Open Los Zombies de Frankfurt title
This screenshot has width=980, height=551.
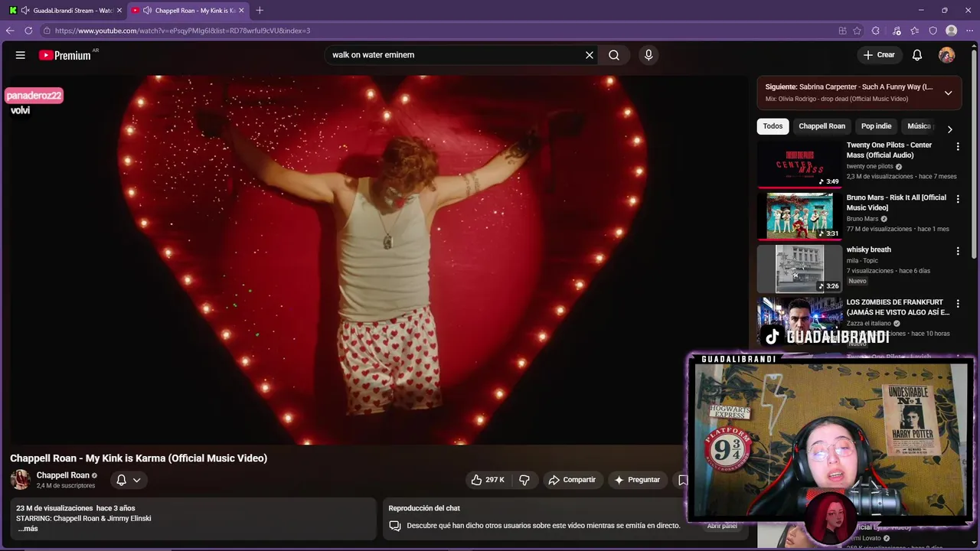click(897, 307)
